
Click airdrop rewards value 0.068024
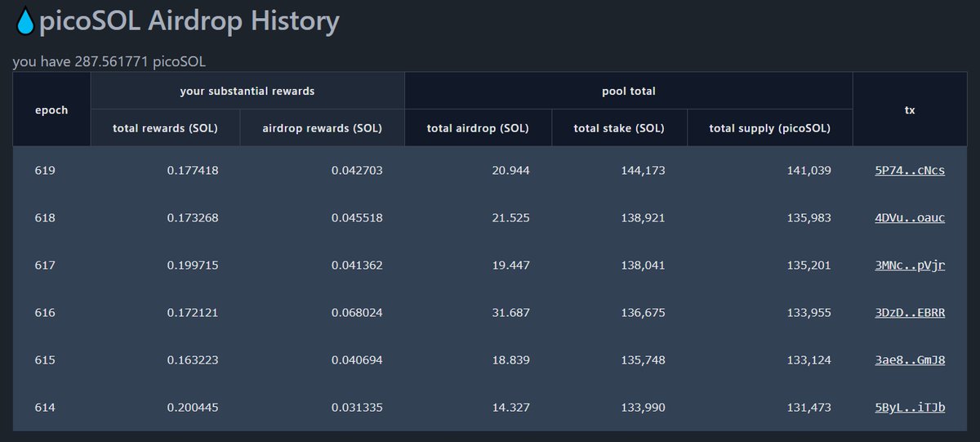coord(357,313)
